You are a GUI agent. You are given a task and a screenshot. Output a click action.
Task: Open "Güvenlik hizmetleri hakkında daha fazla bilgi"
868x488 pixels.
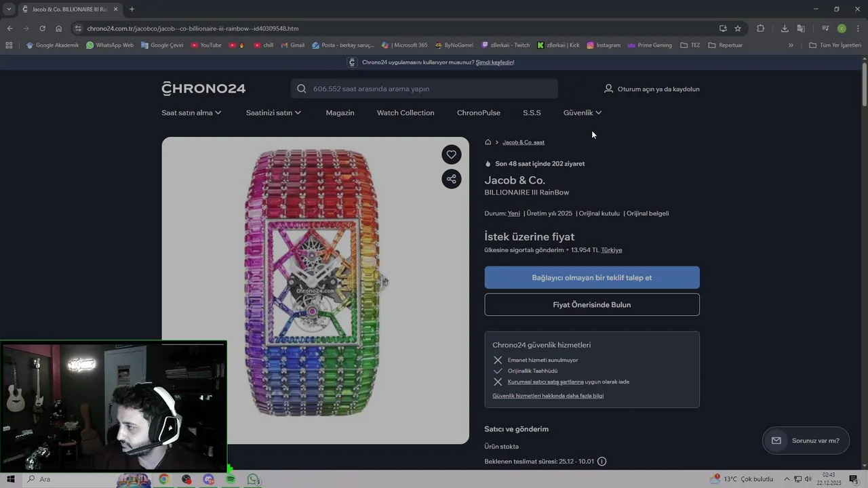coord(548,396)
